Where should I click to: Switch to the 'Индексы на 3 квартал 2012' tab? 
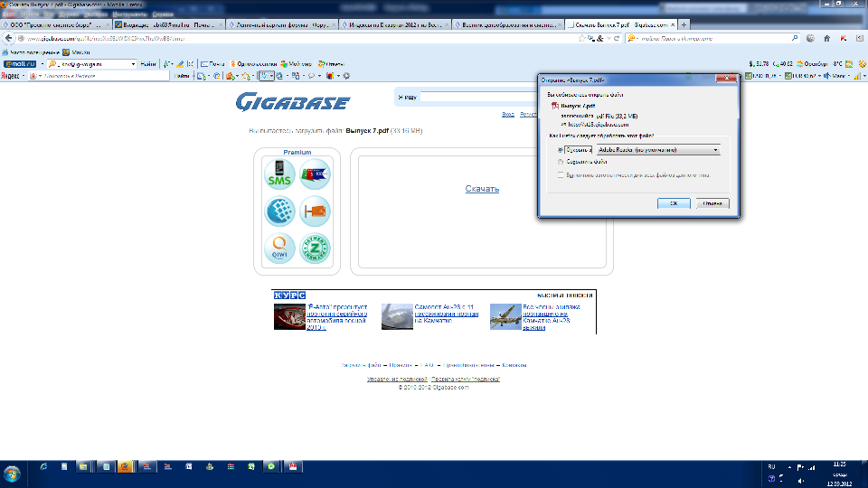click(395, 25)
